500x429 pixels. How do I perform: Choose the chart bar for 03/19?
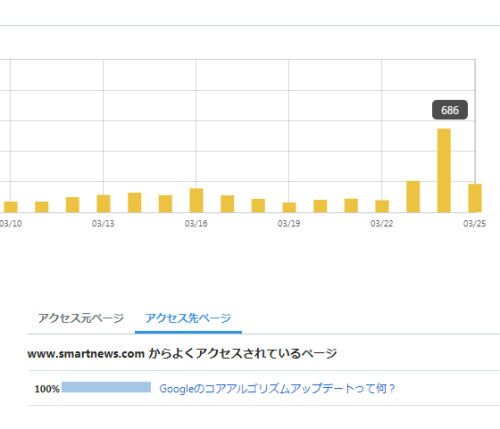click(289, 207)
